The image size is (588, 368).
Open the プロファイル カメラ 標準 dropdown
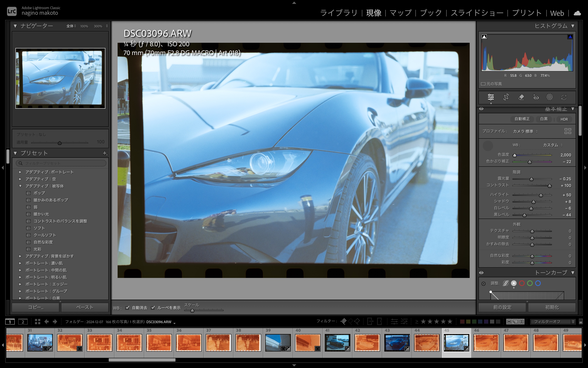(x=525, y=131)
